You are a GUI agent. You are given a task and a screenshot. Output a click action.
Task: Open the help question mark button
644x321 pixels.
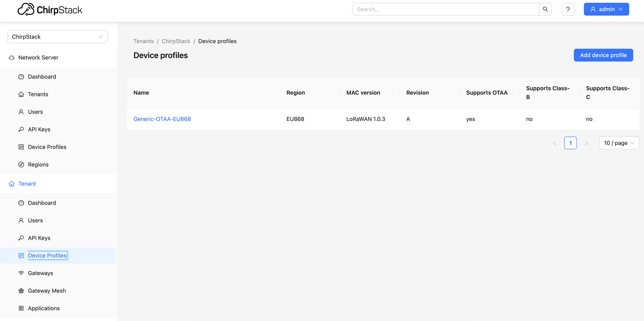(x=568, y=9)
